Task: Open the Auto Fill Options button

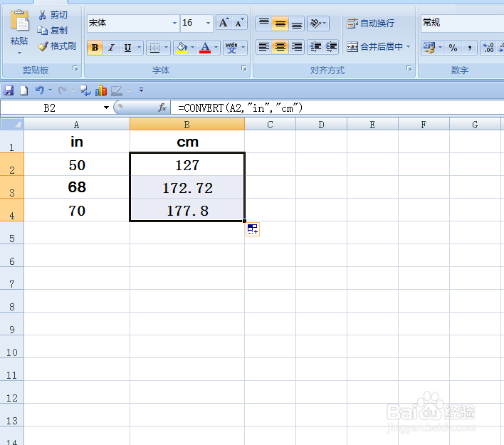Action: click(x=253, y=229)
